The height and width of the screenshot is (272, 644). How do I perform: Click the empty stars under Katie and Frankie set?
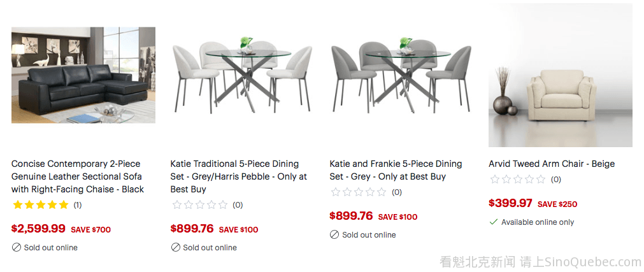[x=359, y=192]
